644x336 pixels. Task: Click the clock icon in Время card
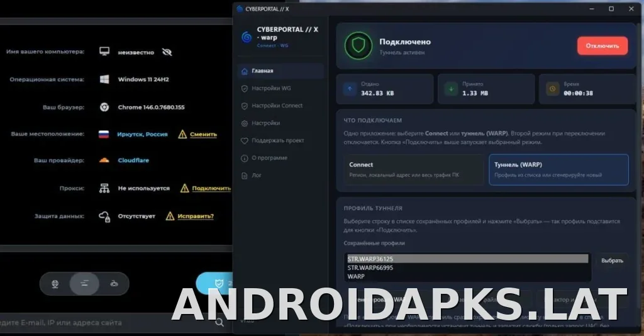point(552,89)
